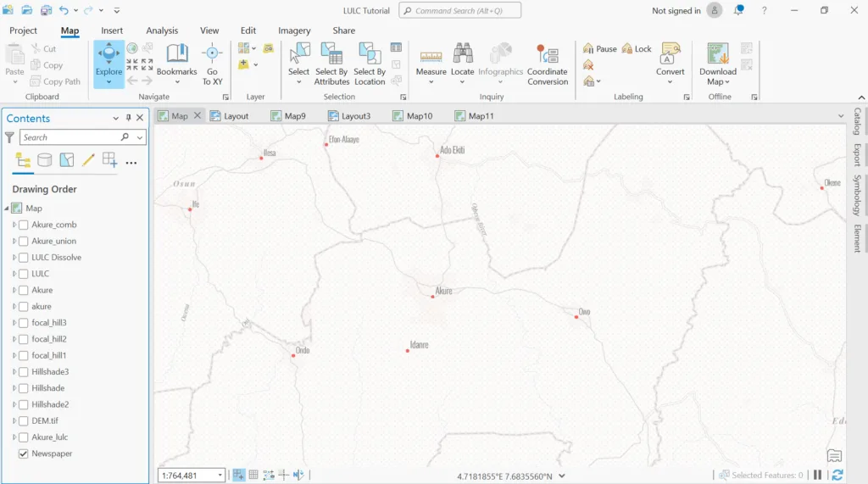
Task: Save the project
Action: tap(46, 10)
